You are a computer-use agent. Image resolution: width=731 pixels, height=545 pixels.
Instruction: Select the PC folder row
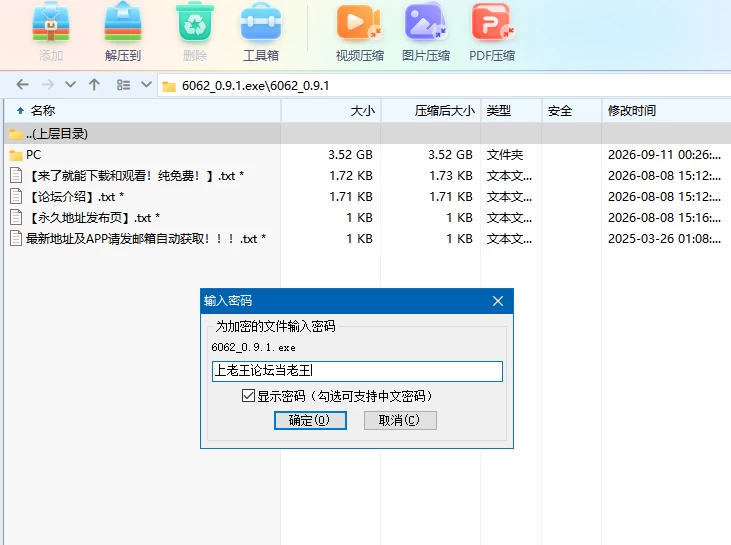point(367,155)
